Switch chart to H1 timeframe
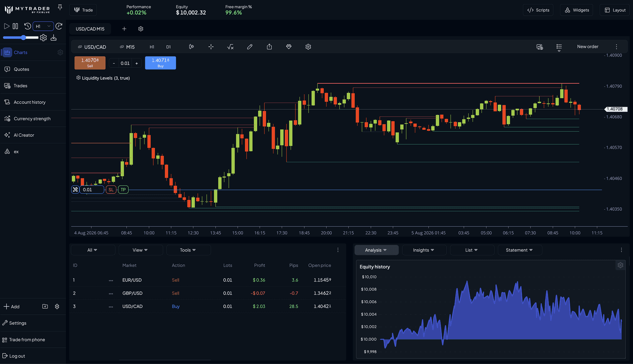 [152, 47]
